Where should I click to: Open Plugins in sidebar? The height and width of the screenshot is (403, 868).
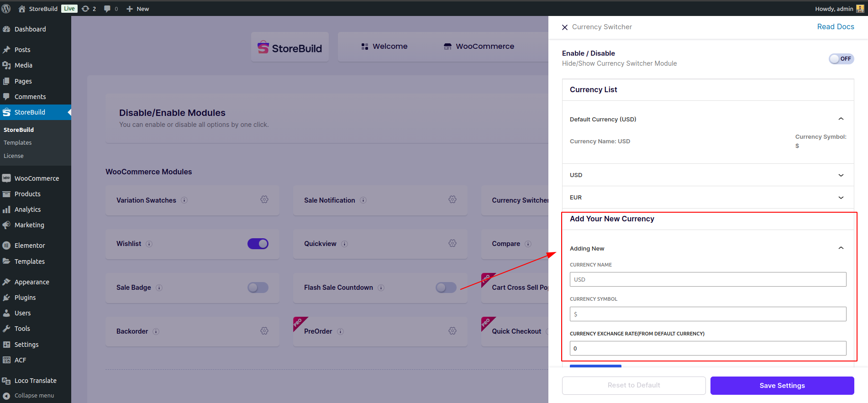click(x=36, y=298)
